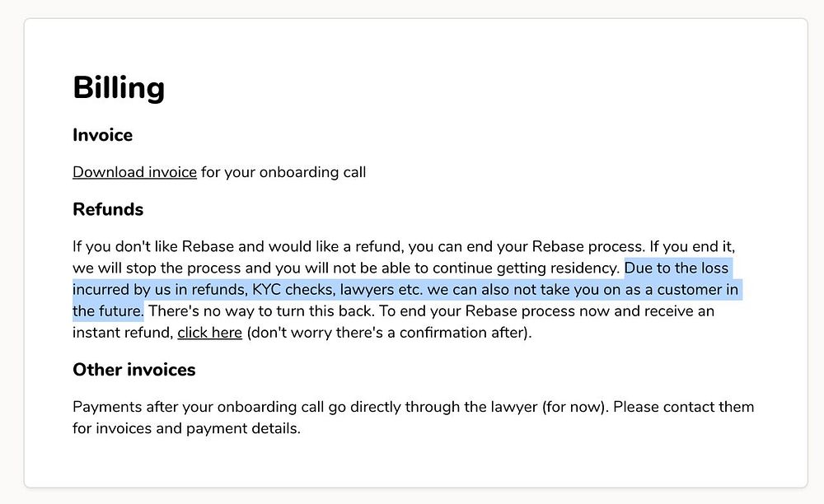
Task: Click the words 'instant refund,'
Action: pos(123,333)
